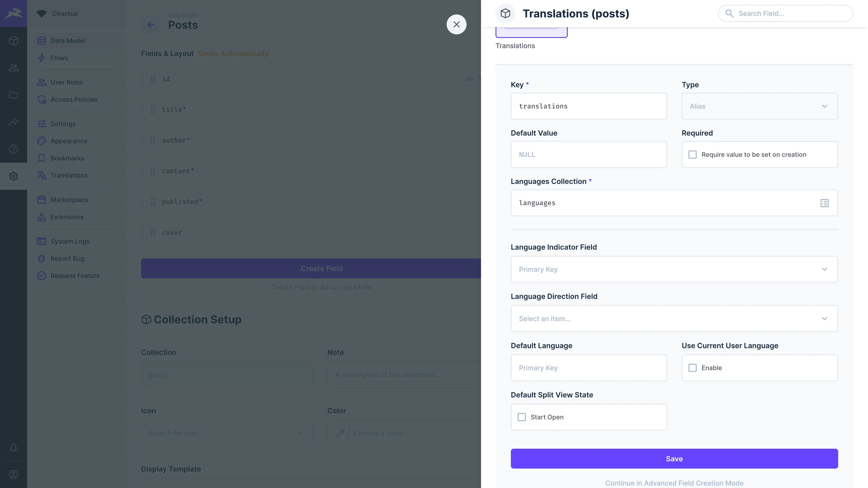Check the Start Open split view option
This screenshot has width=868, height=488.
[522, 417]
